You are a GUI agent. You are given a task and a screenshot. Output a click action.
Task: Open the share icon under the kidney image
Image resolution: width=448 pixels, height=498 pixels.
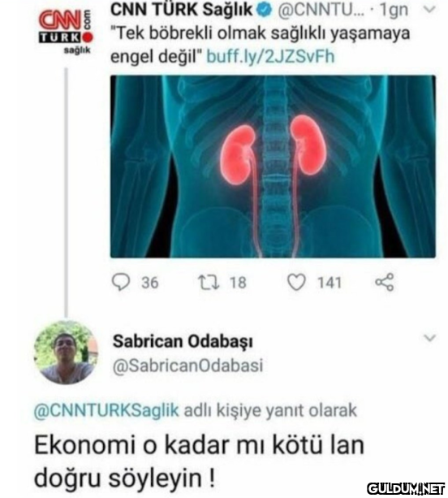click(385, 282)
